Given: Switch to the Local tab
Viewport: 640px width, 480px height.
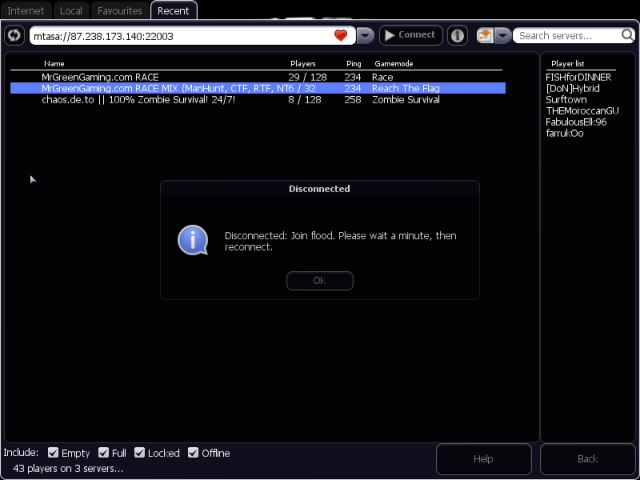Looking at the screenshot, I should pos(71,11).
